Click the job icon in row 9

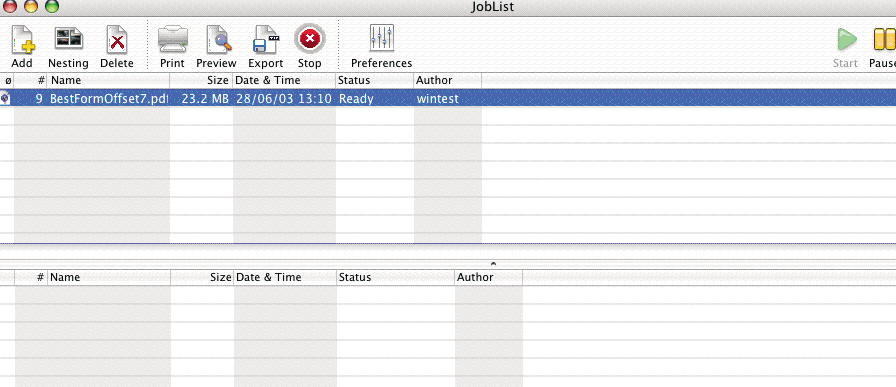click(5, 98)
